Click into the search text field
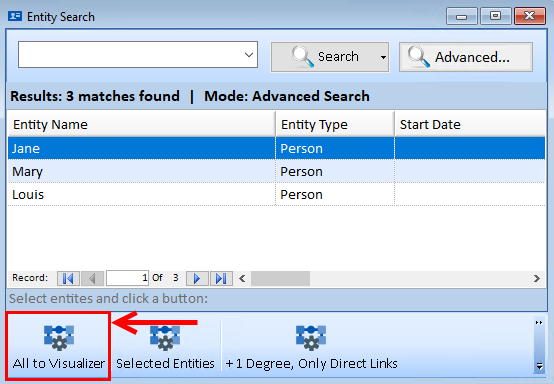This screenshot has width=554, height=384. (x=130, y=55)
